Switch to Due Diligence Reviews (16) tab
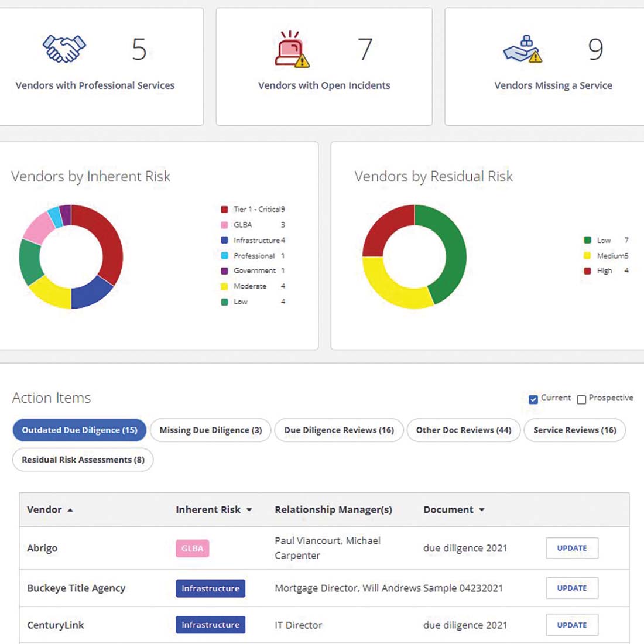This screenshot has height=644, width=644. 338,430
